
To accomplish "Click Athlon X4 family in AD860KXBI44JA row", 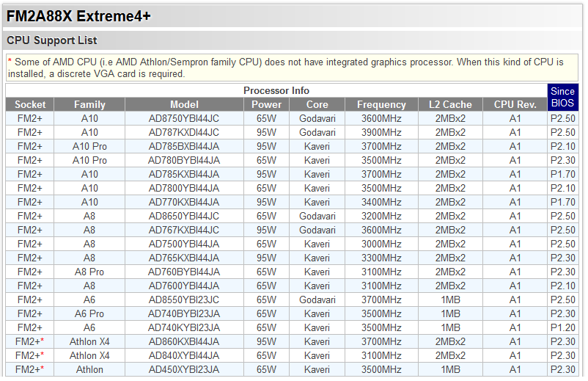I will 89,341.
